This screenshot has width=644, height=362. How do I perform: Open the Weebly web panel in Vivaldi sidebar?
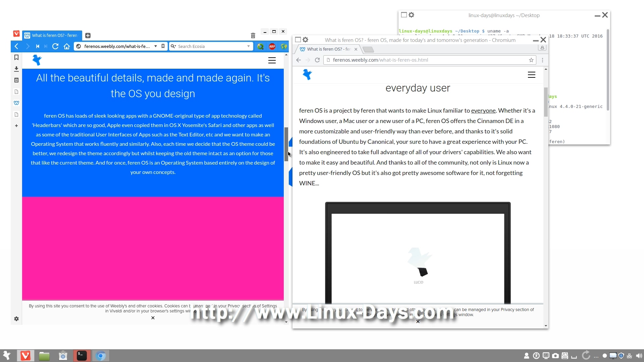tap(16, 103)
